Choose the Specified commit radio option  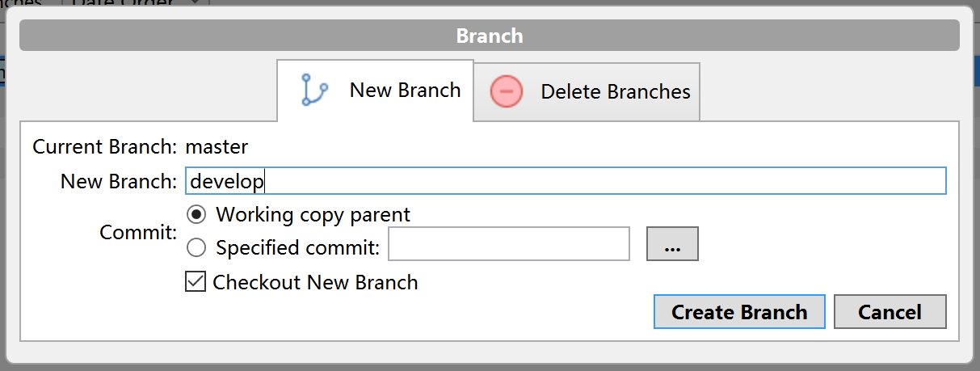[196, 247]
